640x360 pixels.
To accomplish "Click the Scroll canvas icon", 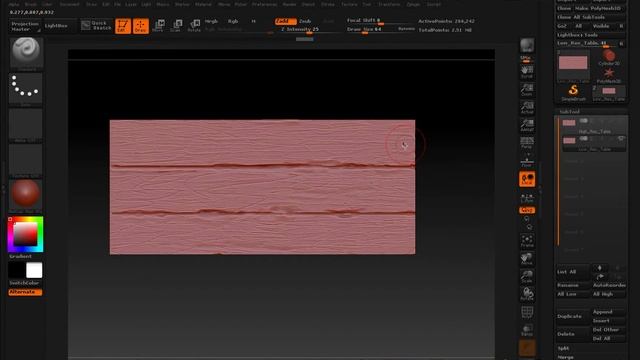I will click(x=527, y=72).
